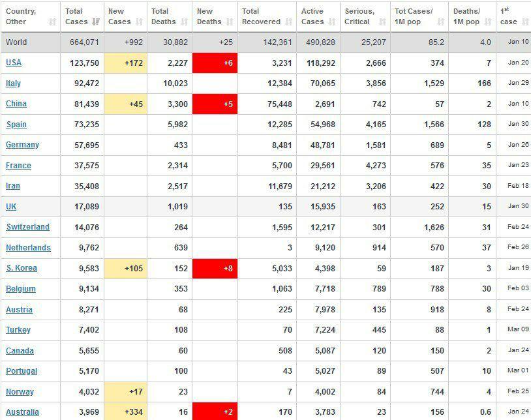Click the Total Recovered header label
531x420 pixels.
pos(261,16)
